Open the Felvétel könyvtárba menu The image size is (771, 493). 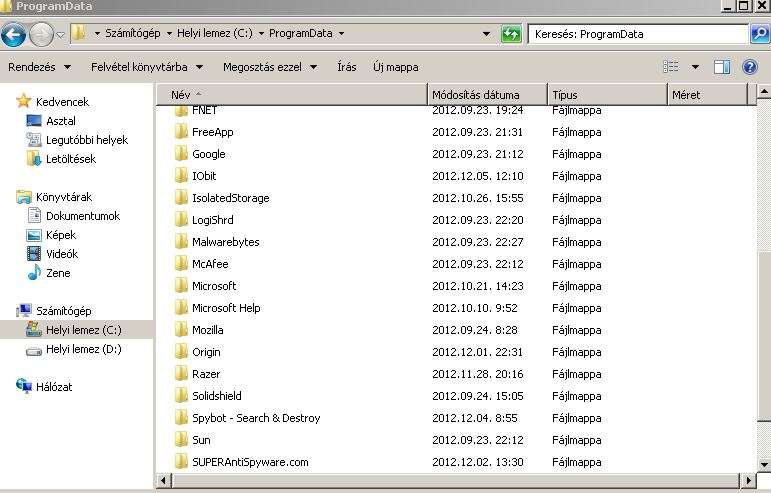(x=147, y=67)
